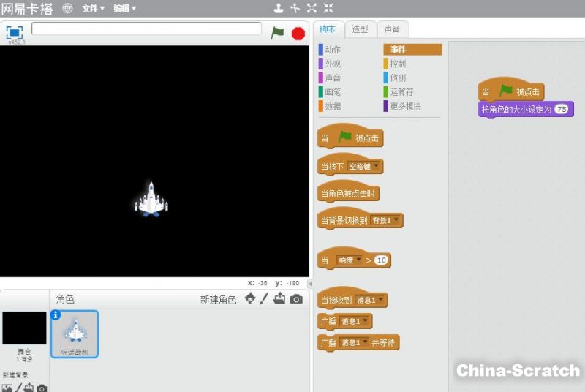Select the 控制 (Control) block category
Viewport: 585px width, 392px height.
[x=398, y=64]
